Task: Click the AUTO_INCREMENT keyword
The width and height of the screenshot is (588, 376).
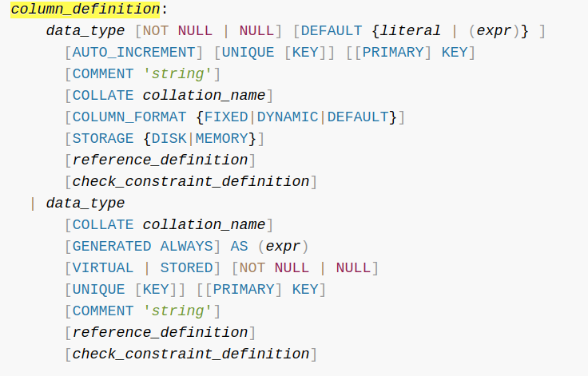Action: tap(134, 52)
